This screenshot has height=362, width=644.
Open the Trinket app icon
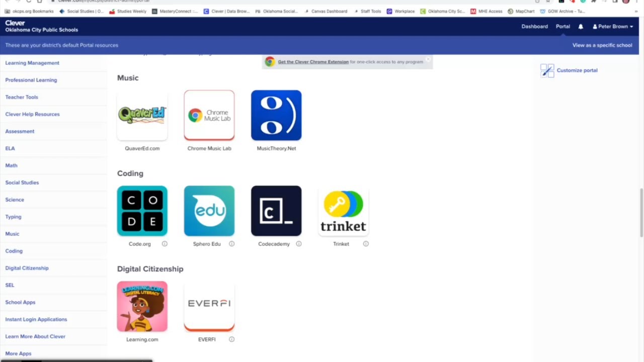(x=343, y=211)
